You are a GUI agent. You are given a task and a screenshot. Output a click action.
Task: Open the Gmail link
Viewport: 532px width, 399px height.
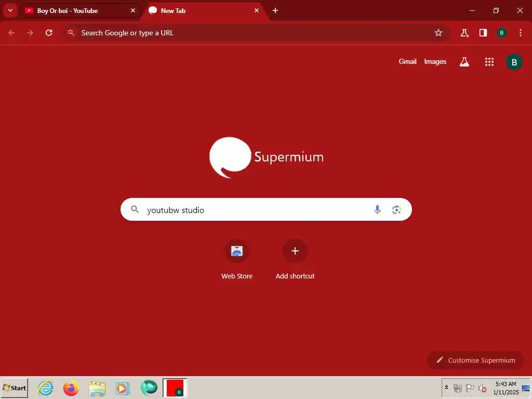pos(407,62)
